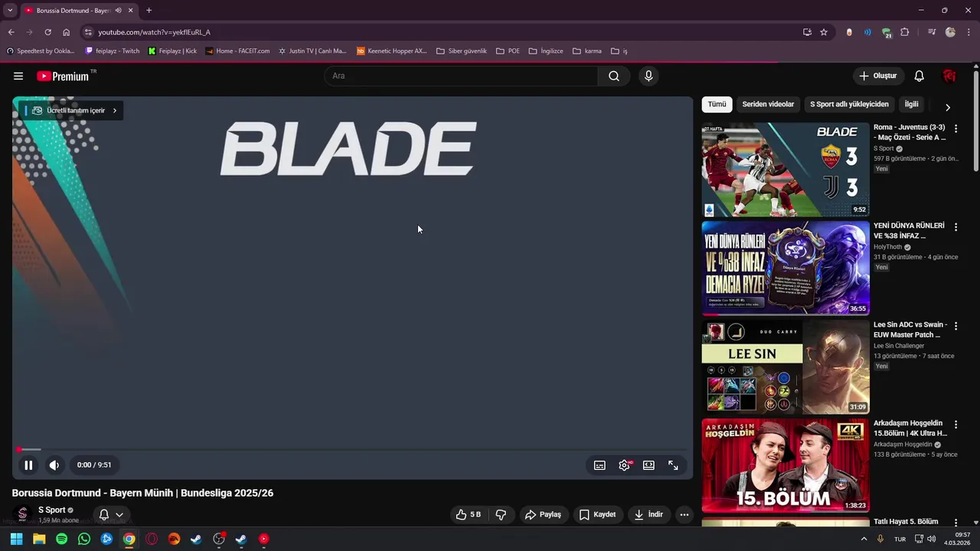Open YouTube notifications bell in header
Image resolution: width=980 pixels, height=551 pixels.
920,76
